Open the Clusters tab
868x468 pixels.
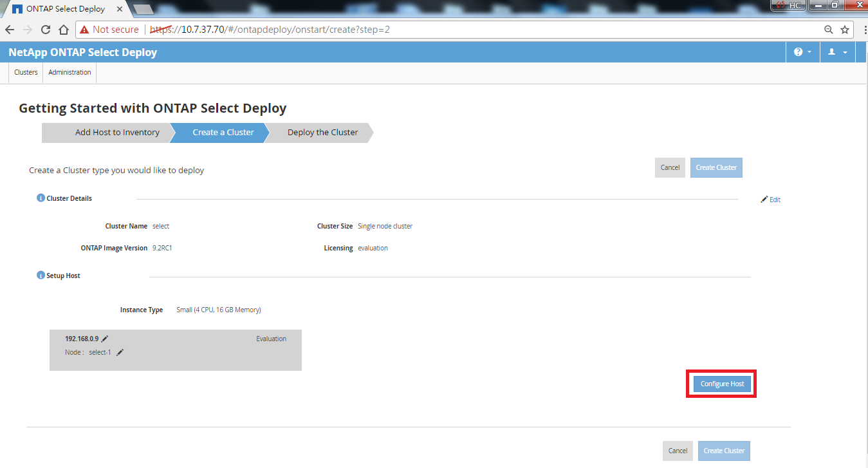click(26, 72)
